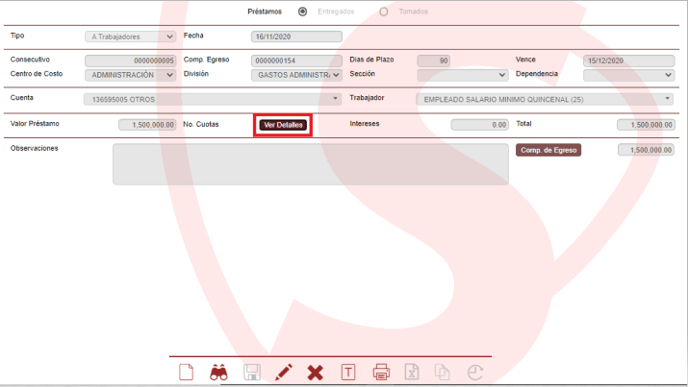This screenshot has width=688, height=387.
Task: Click the copy documents icon
Action: pyautogui.click(x=442, y=372)
